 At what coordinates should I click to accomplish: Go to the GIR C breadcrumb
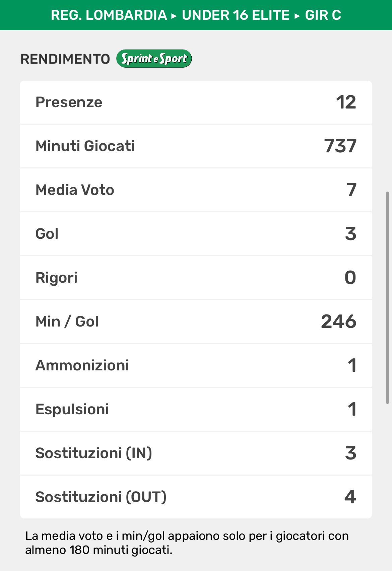point(323,15)
